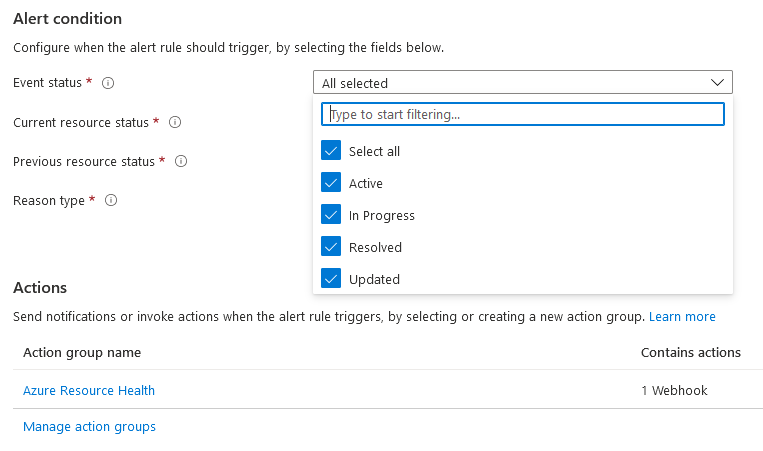Click the Contains actions column header
Viewport: 763px width, 451px height.
690,353
